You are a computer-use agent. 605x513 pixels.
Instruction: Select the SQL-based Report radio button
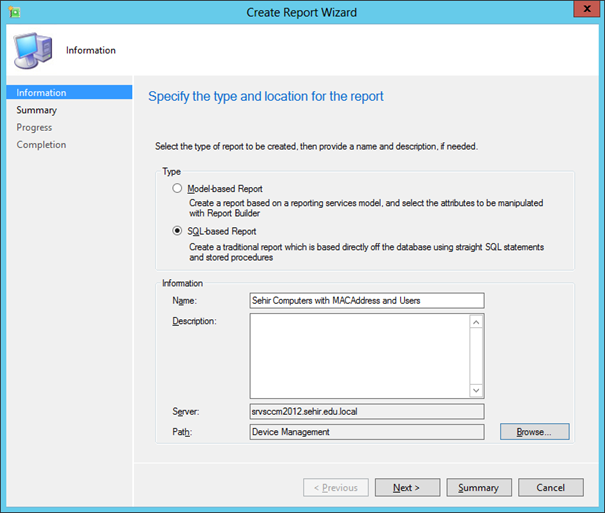pos(177,231)
